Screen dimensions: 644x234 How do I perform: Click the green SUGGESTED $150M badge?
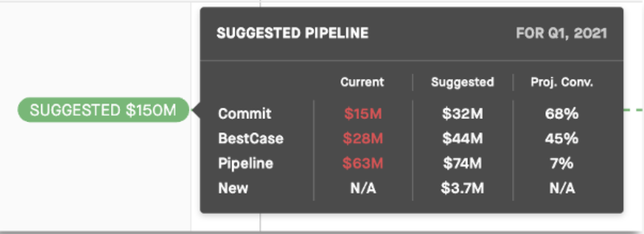(x=103, y=110)
